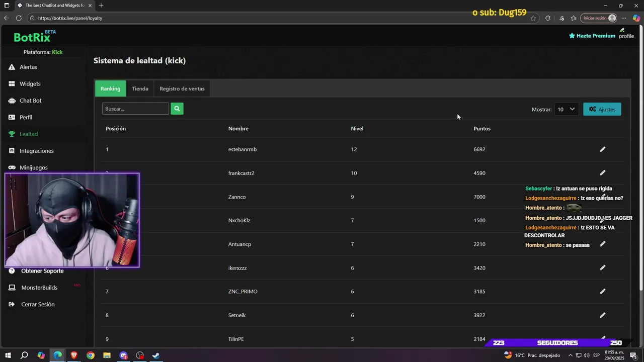Sort by the Posición column header

click(x=116, y=129)
